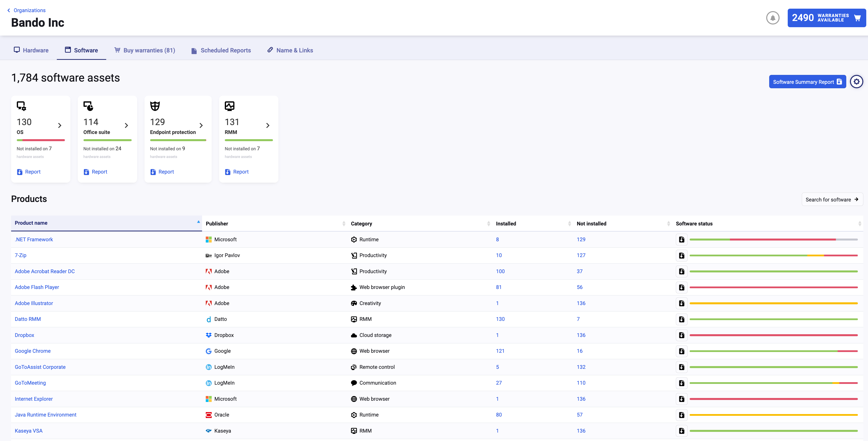Sort table by Product name column
868x441 pixels.
pos(106,223)
